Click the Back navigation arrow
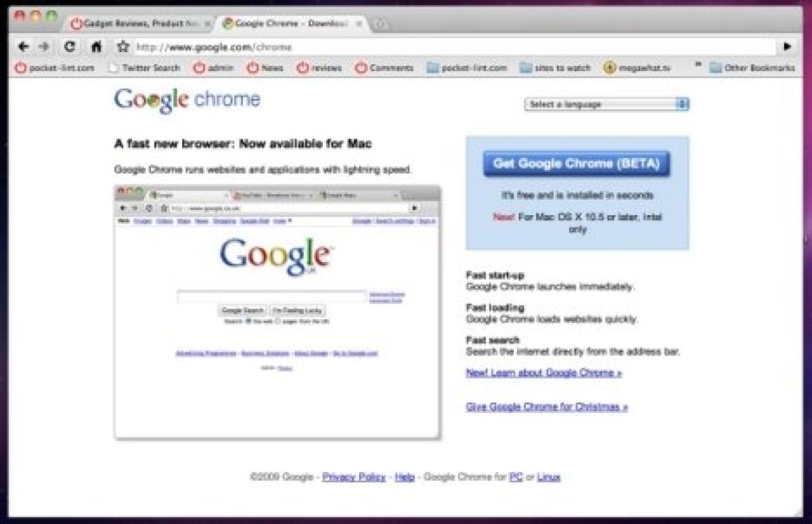The height and width of the screenshot is (524, 812). coord(22,47)
